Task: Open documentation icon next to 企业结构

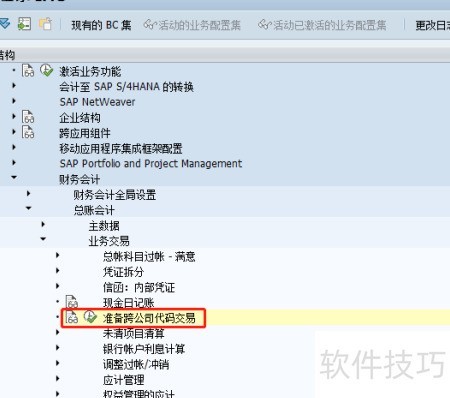Action: pyautogui.click(x=28, y=117)
